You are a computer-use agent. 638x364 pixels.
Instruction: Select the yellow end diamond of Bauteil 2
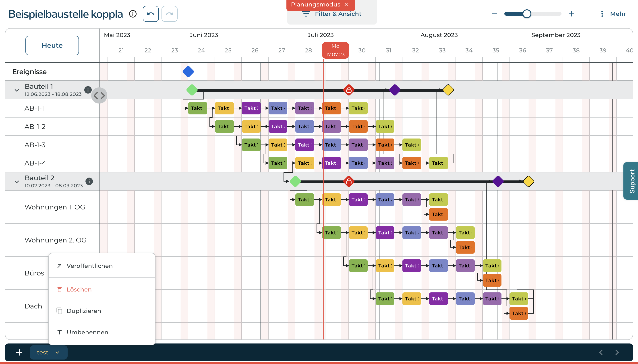[x=528, y=182]
